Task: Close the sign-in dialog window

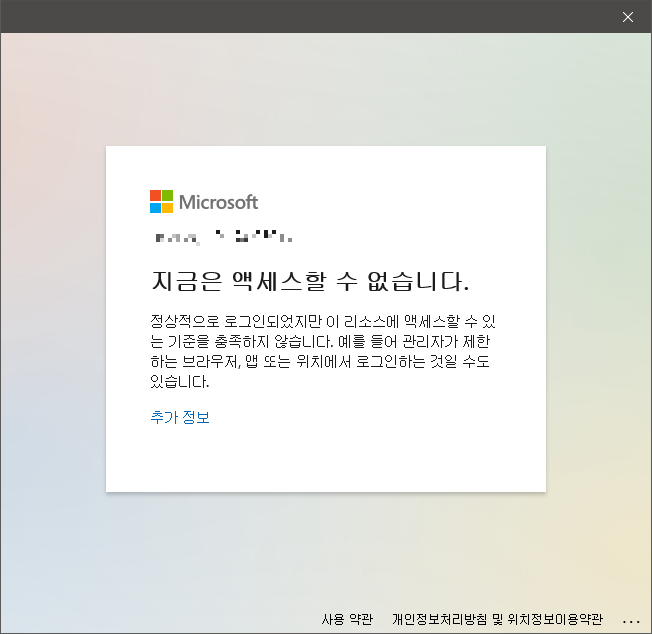Action: tap(627, 17)
